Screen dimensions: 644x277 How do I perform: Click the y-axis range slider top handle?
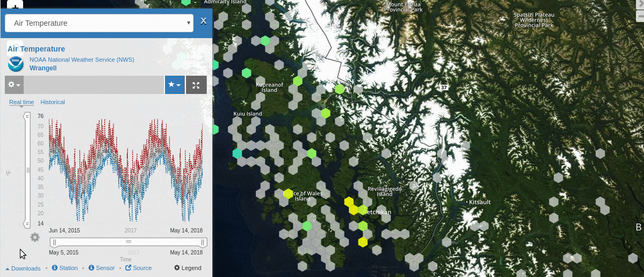27,116
